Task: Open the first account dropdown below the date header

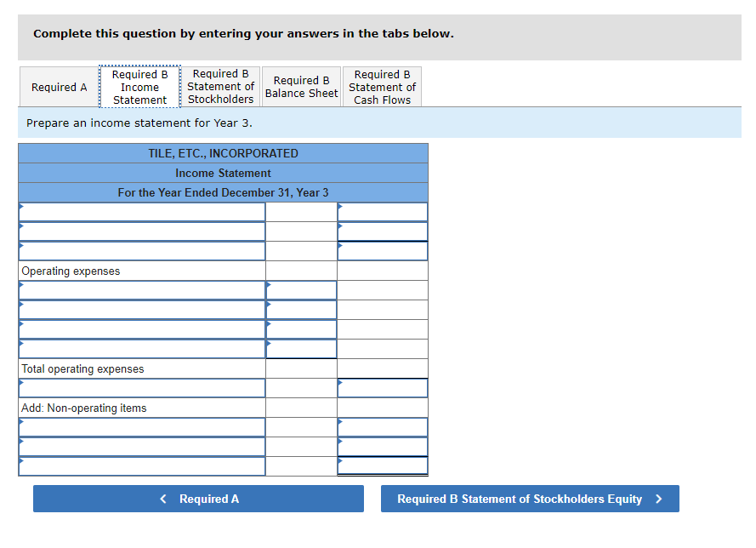Action: click(x=142, y=212)
